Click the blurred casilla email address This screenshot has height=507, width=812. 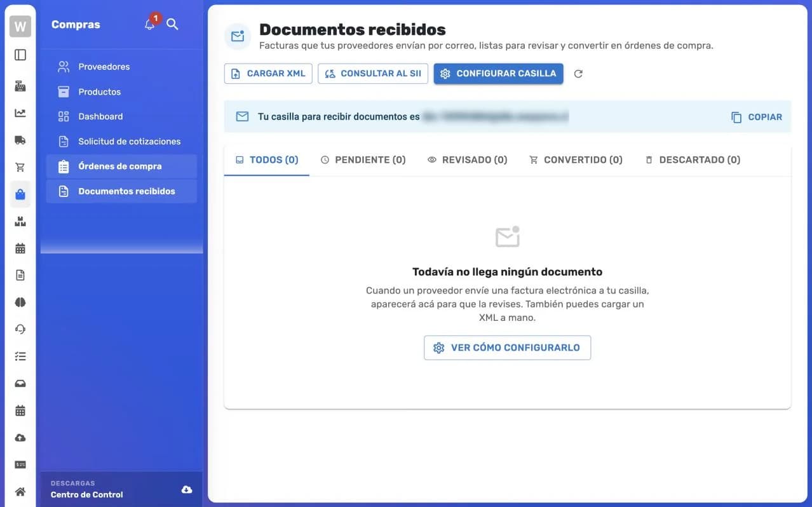click(496, 117)
